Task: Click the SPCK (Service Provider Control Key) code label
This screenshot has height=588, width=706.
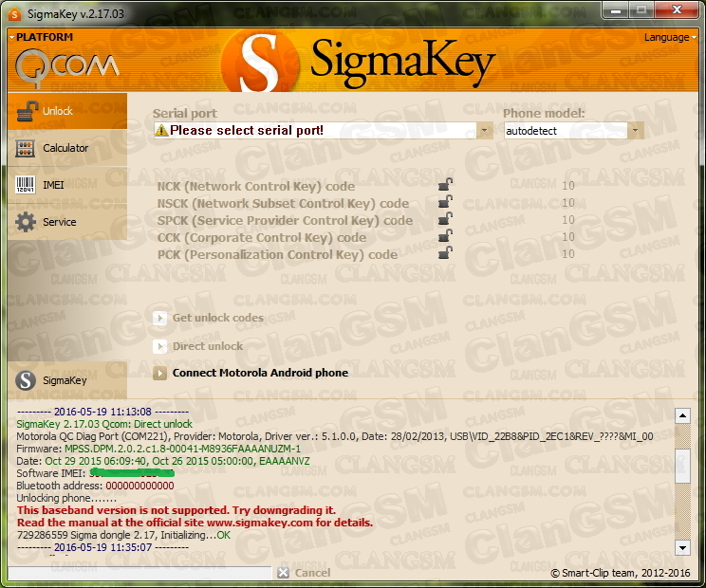Action: click(285, 220)
